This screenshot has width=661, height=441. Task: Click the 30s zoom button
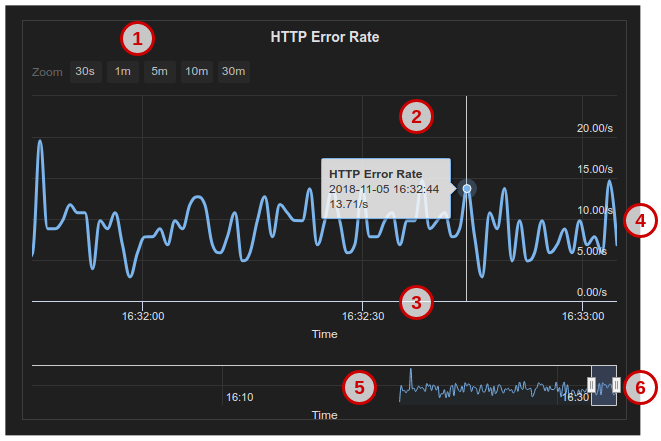point(85,71)
